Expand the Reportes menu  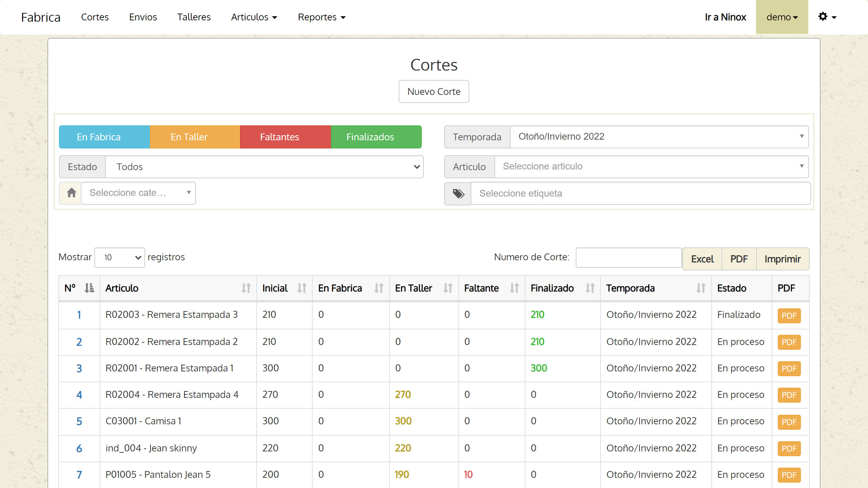coord(321,17)
